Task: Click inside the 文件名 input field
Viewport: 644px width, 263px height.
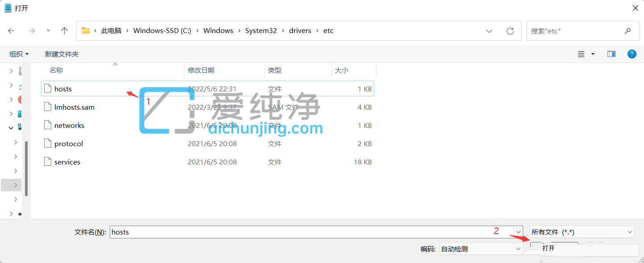Action: coord(268,232)
